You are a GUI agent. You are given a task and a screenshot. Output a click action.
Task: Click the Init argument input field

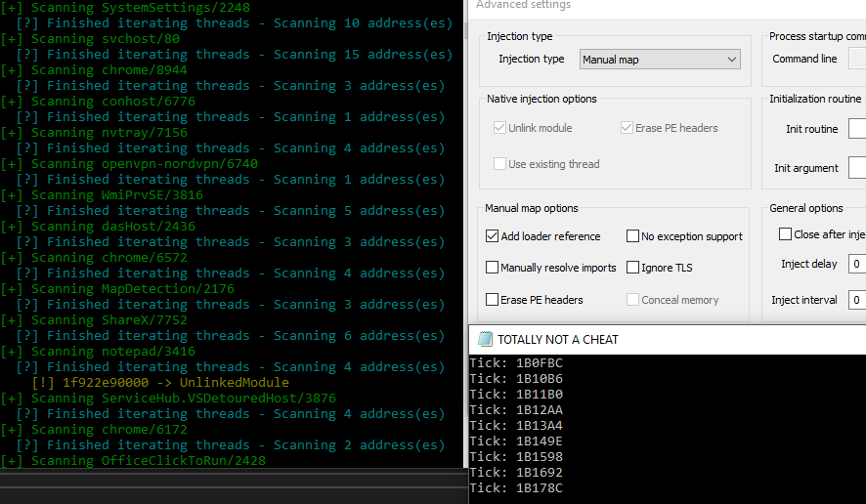coord(857,168)
